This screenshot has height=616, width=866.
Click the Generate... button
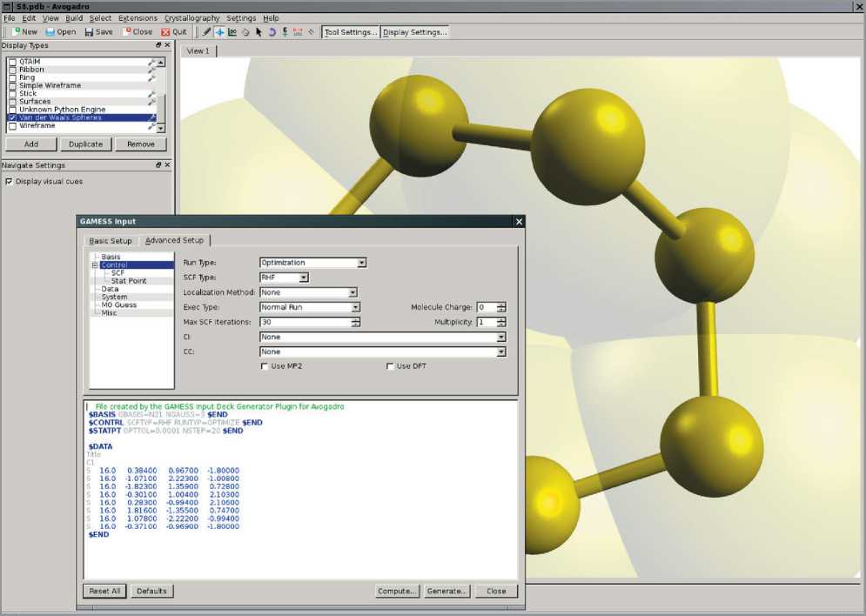tap(447, 591)
